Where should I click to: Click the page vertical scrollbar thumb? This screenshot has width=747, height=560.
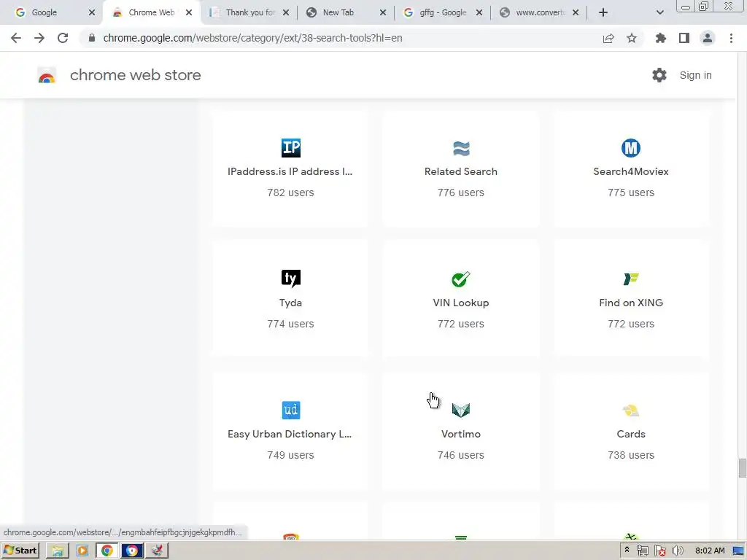click(x=742, y=467)
